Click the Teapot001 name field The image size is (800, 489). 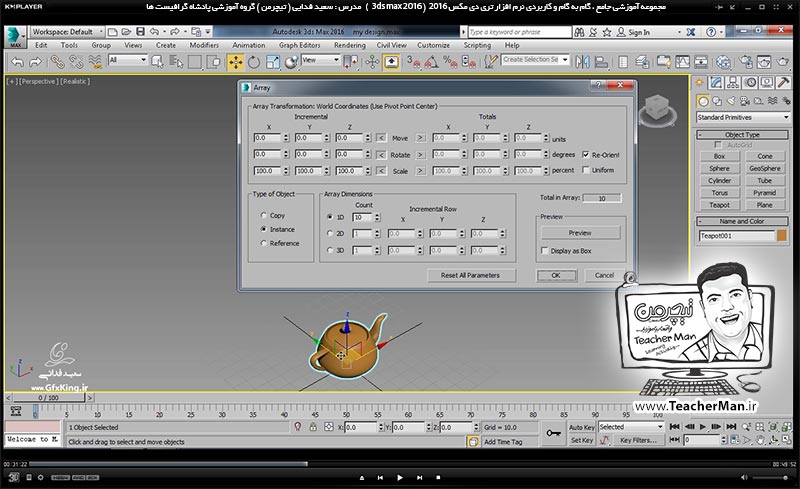737,236
